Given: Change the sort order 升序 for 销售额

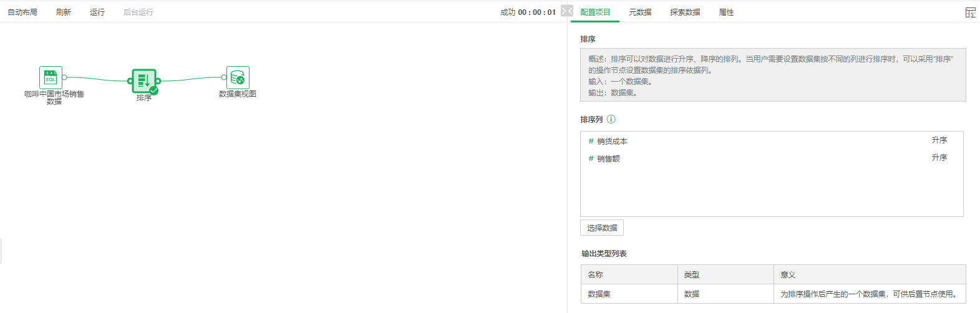Looking at the screenshot, I should pos(939,158).
